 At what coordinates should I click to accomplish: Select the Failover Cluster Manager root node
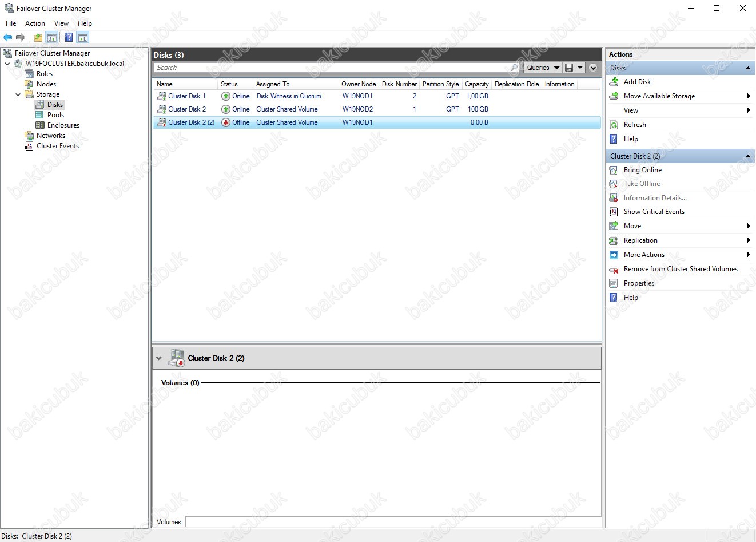[x=52, y=53]
